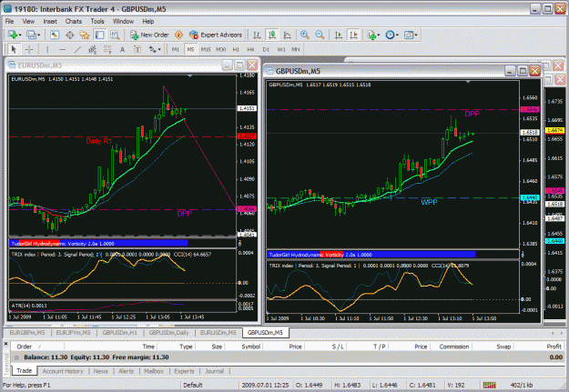Image resolution: width=569 pixels, height=392 pixels.
Task: Select the Horizontal Line drawing tool
Action: (x=63, y=49)
